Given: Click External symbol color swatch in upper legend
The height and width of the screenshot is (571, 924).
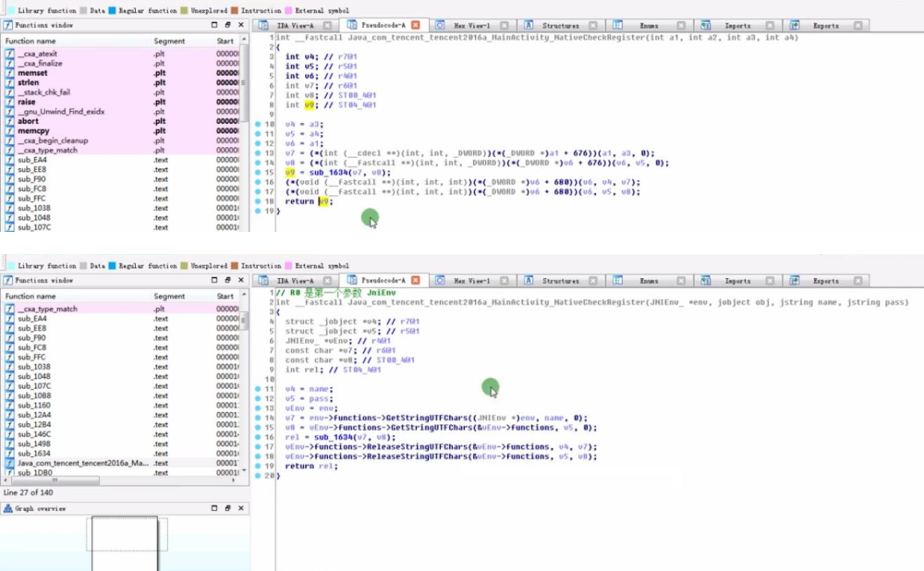Looking at the screenshot, I should coord(288,10).
